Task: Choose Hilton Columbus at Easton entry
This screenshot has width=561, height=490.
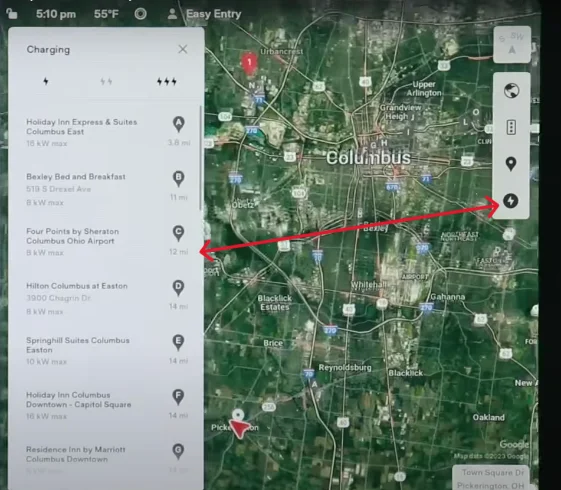Action: click(107, 298)
